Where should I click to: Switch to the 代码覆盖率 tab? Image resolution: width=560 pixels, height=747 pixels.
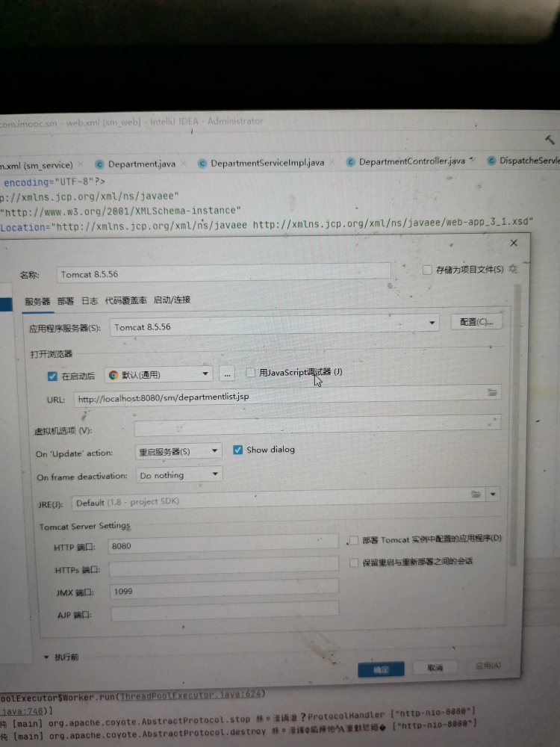pos(125,300)
